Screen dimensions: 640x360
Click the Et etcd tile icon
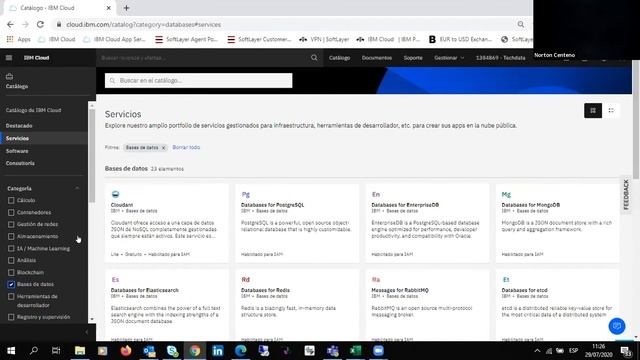tap(506, 280)
